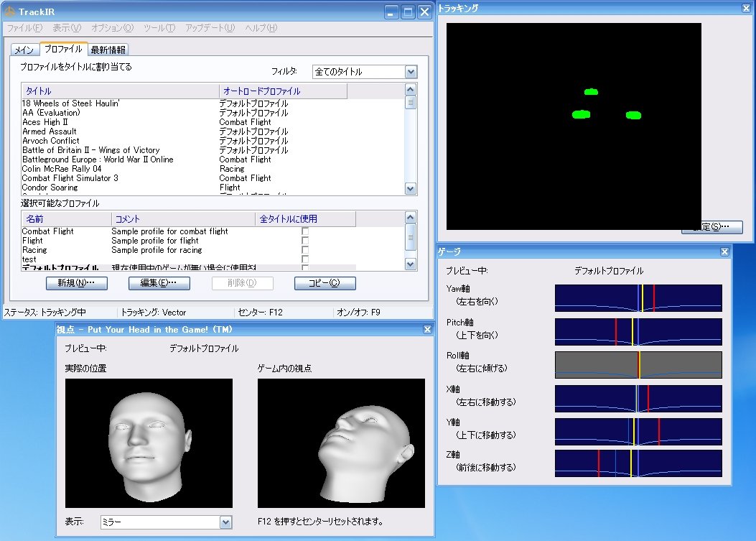756x541 pixels.
Task: Open the オプション menu
Action: pos(112,28)
